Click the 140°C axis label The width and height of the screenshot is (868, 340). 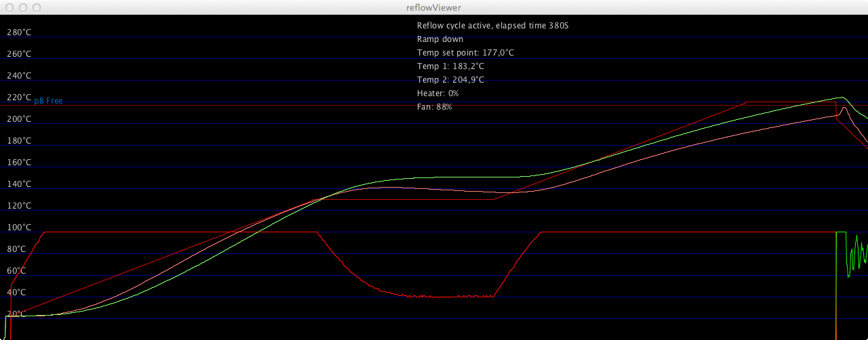19,184
